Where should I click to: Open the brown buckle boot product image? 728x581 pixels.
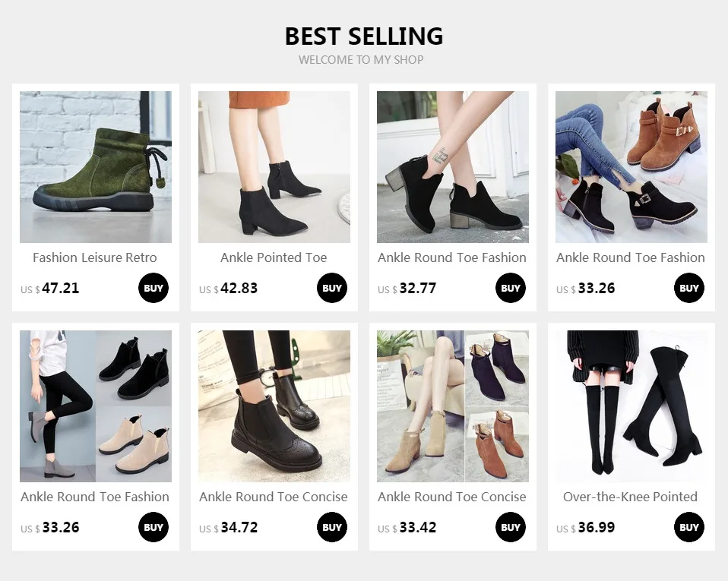631,167
